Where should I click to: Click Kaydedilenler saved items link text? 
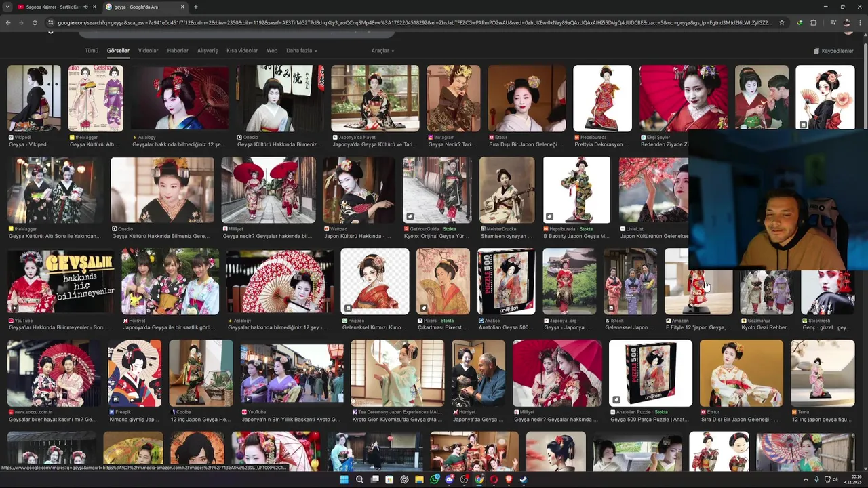coord(837,51)
